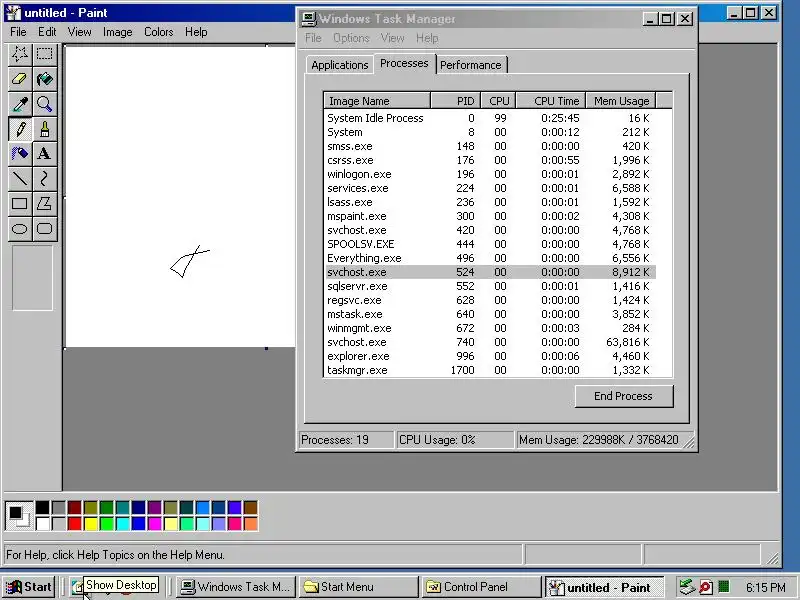Select mstask.exe process row
This screenshot has width=800, height=600.
coord(490,314)
